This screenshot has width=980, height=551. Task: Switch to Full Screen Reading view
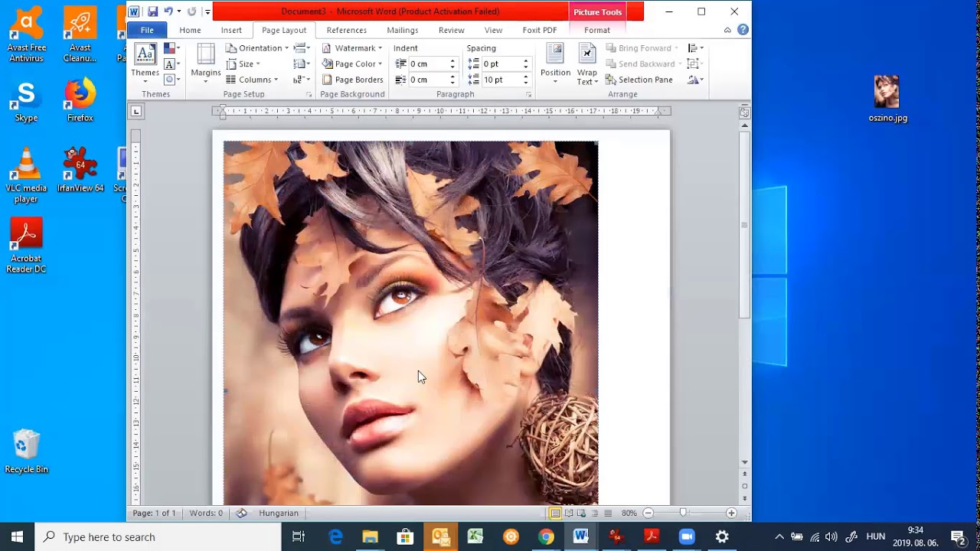pos(569,513)
